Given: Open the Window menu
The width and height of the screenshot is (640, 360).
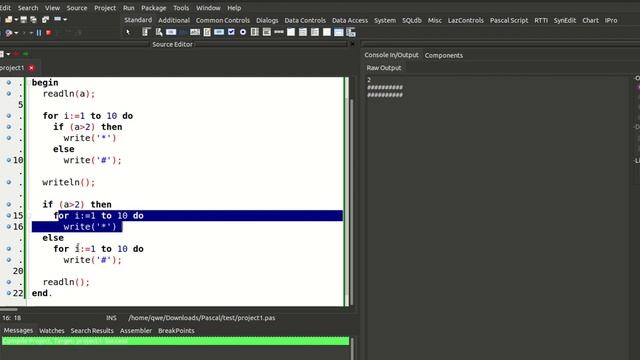Looking at the screenshot, I should pos(208,8).
